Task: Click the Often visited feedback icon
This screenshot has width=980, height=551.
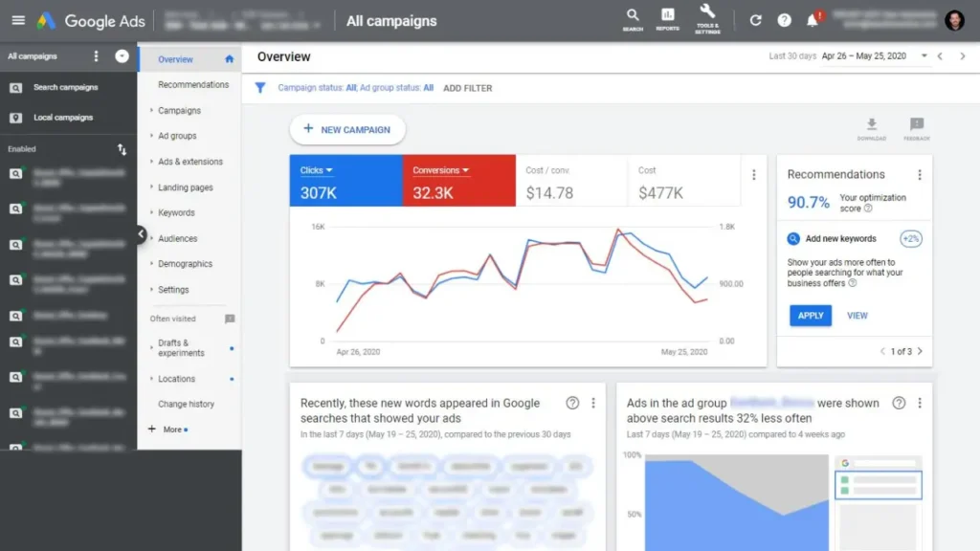Action: [x=230, y=319]
